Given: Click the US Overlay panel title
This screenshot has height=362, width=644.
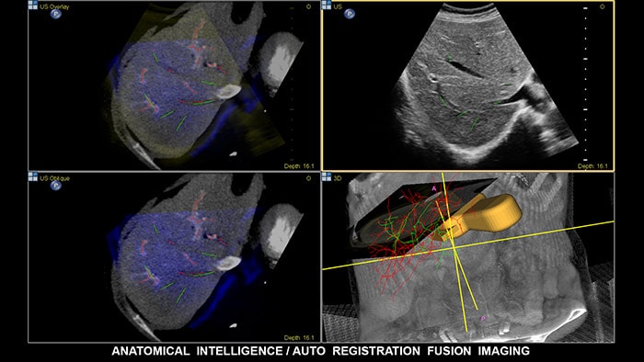Looking at the screenshot, I should click(x=54, y=6).
